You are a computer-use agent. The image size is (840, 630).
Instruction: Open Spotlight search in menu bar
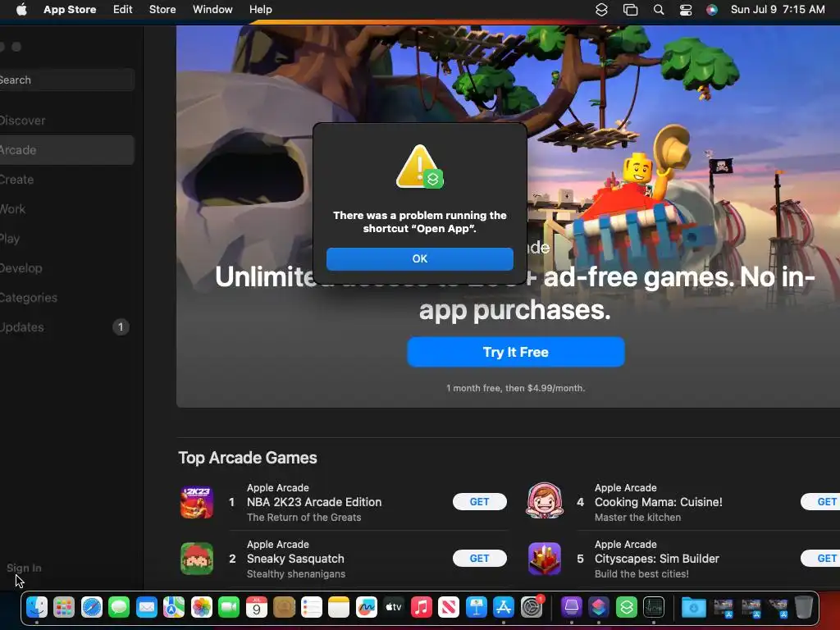(x=659, y=10)
